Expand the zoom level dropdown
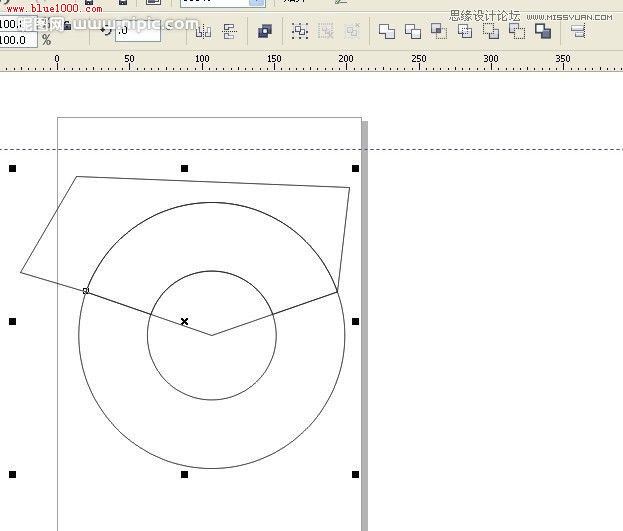623x531 pixels. [x=257, y=4]
